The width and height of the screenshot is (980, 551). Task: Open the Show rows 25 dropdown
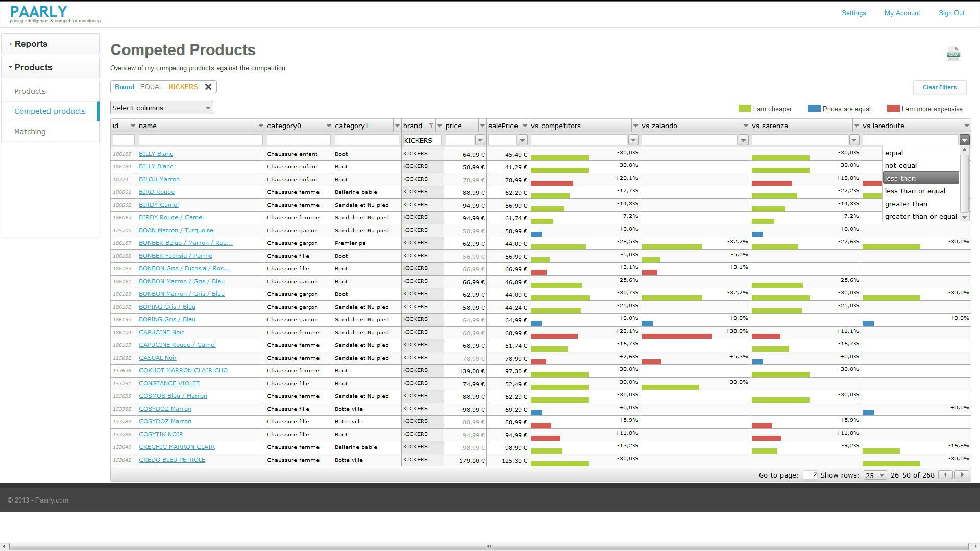pyautogui.click(x=874, y=475)
